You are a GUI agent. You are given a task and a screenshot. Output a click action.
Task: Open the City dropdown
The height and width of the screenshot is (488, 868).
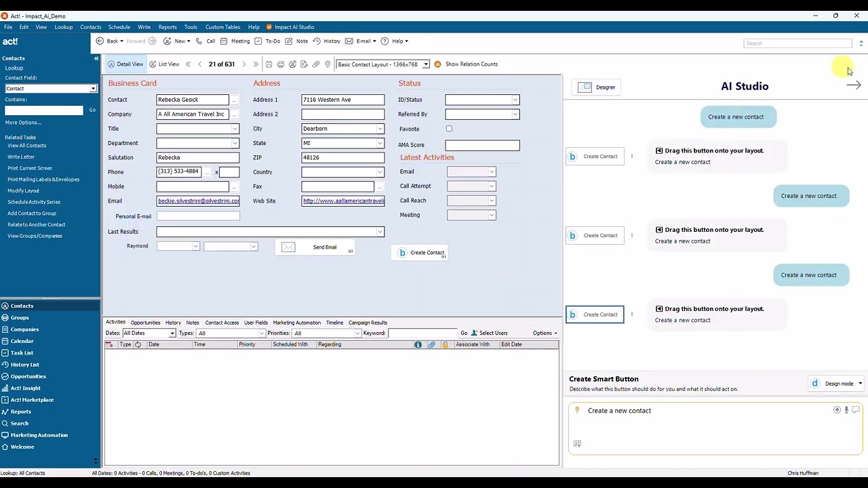(x=380, y=129)
